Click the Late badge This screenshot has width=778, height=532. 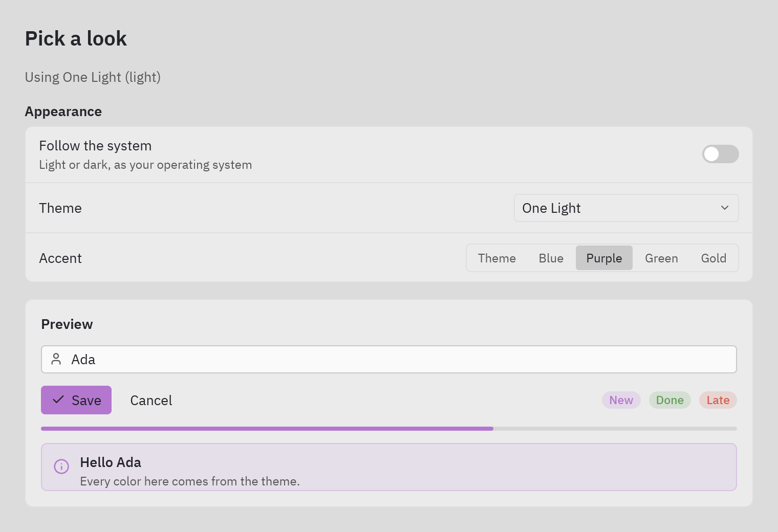coord(718,400)
